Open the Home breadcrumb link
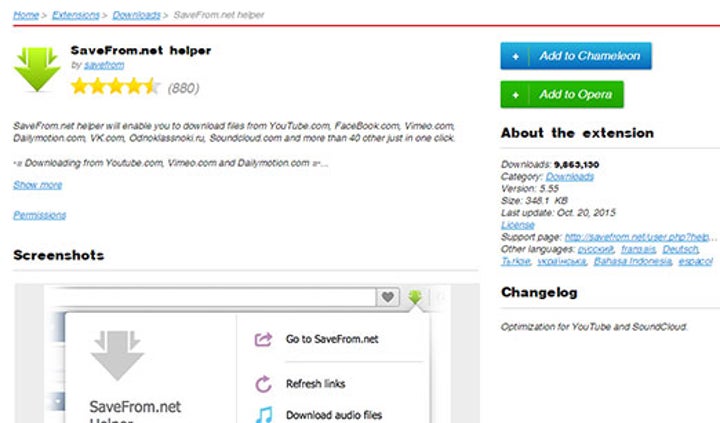The height and width of the screenshot is (423, 720). [x=26, y=16]
